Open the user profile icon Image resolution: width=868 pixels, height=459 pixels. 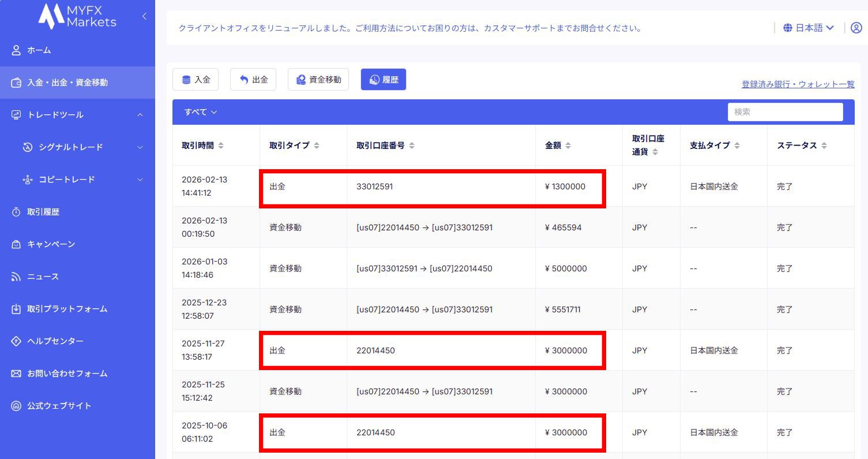tap(856, 28)
